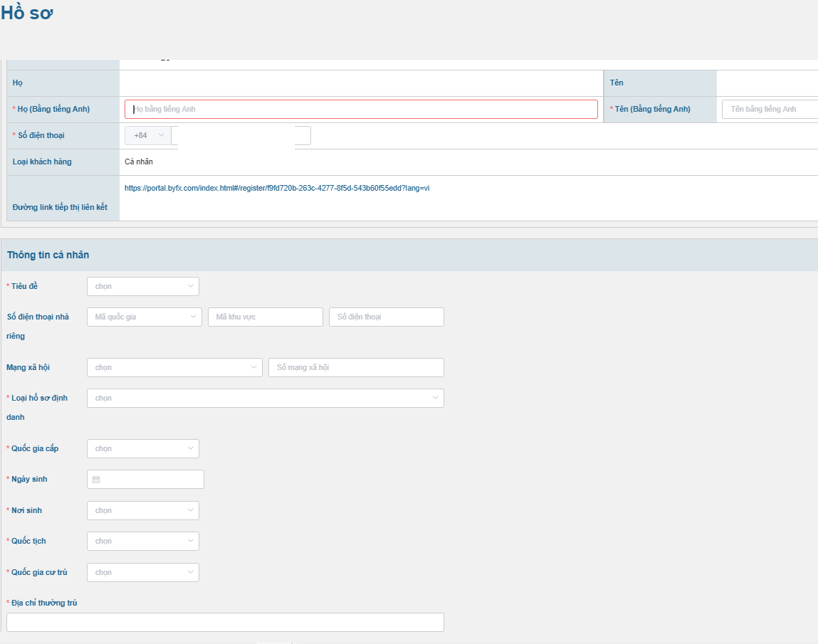Open the +84 country code dropdown
The height and width of the screenshot is (644, 818).
[x=148, y=136]
